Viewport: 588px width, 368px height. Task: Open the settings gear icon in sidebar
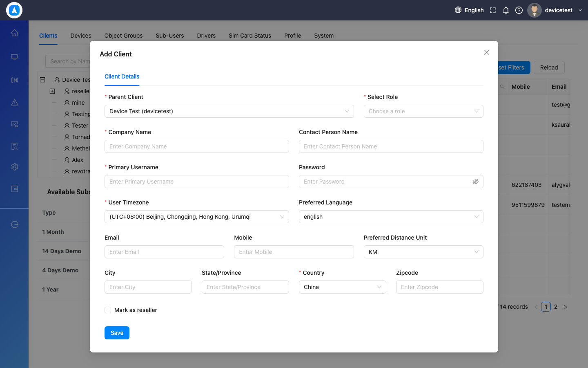click(x=15, y=167)
